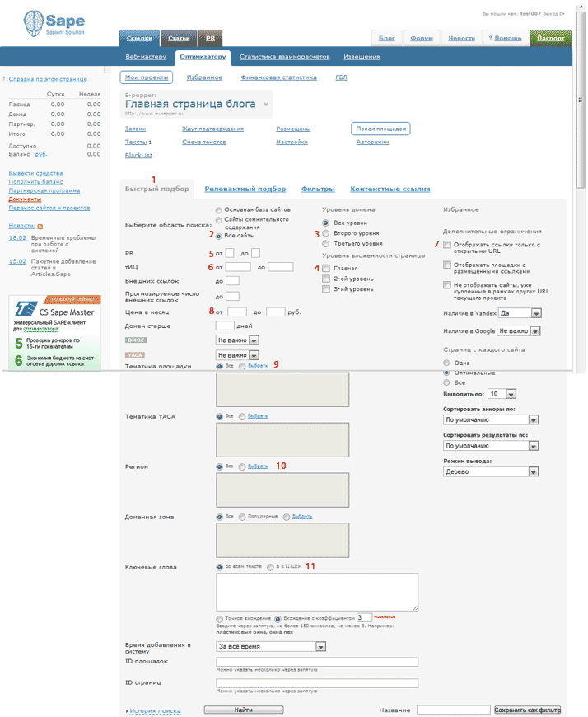Viewport: 588px width, 717px height.
Task: Click Пополнить баланс link
Action: pyautogui.click(x=35, y=182)
